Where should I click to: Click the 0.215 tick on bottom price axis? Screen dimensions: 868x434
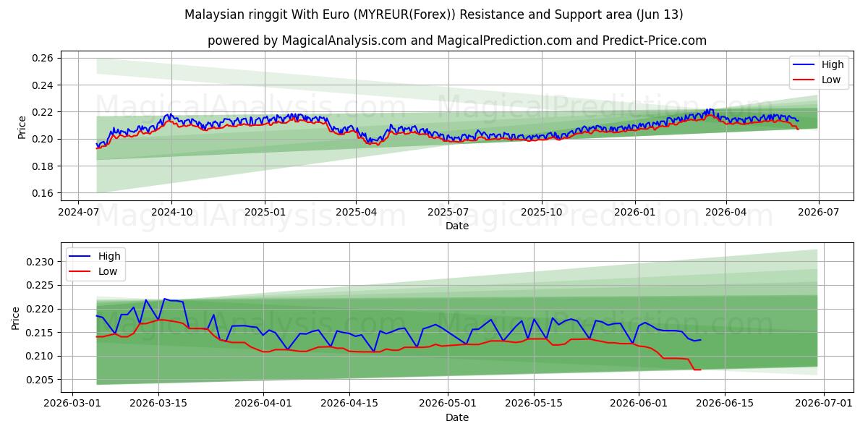point(41,333)
